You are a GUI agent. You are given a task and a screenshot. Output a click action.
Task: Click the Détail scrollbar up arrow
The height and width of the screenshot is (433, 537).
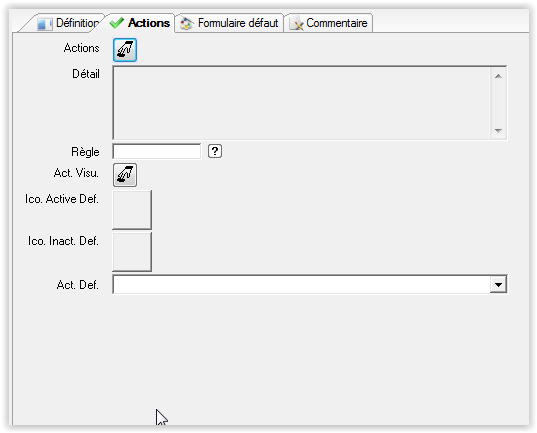498,76
